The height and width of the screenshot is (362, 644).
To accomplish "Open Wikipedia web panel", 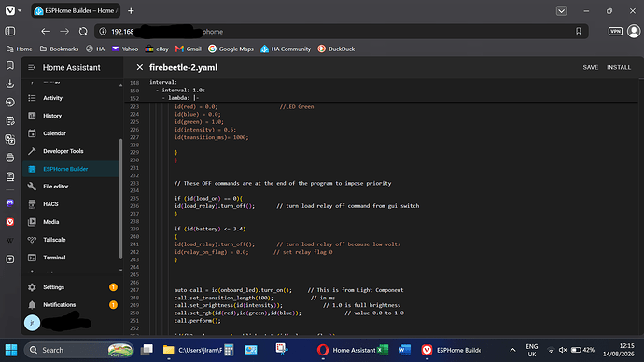I will tap(10, 241).
